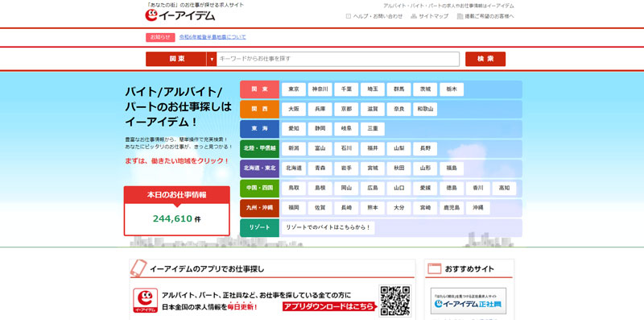Click the QR code for the app download
Image resolution: width=644 pixels, height=320 pixels.
[394, 301]
